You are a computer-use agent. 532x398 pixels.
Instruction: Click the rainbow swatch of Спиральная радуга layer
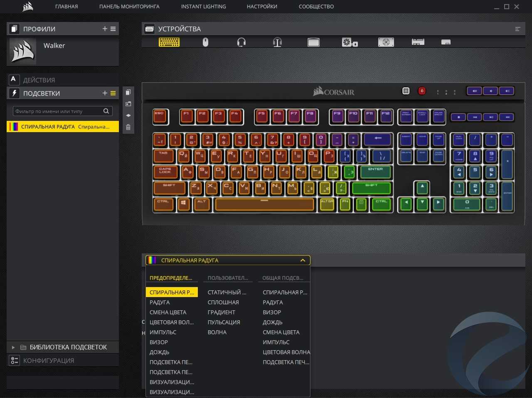pos(14,127)
